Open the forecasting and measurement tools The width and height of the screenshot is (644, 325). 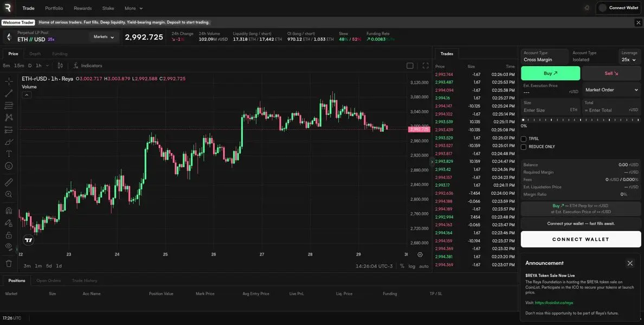pyautogui.click(x=9, y=130)
